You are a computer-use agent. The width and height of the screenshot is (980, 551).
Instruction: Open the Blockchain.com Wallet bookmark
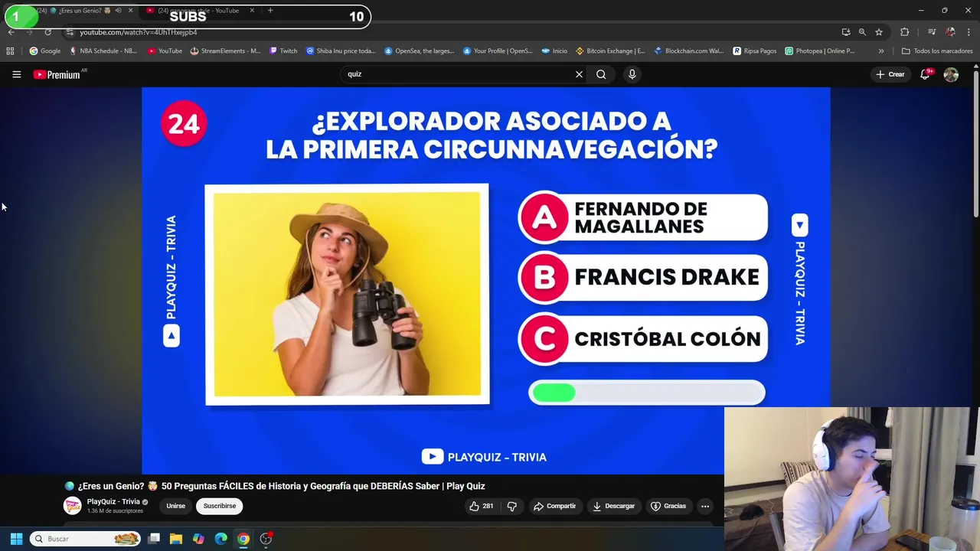[688, 51]
